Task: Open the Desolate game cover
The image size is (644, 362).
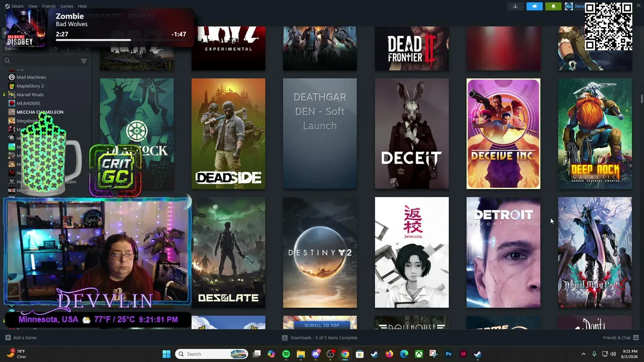Action: click(228, 252)
